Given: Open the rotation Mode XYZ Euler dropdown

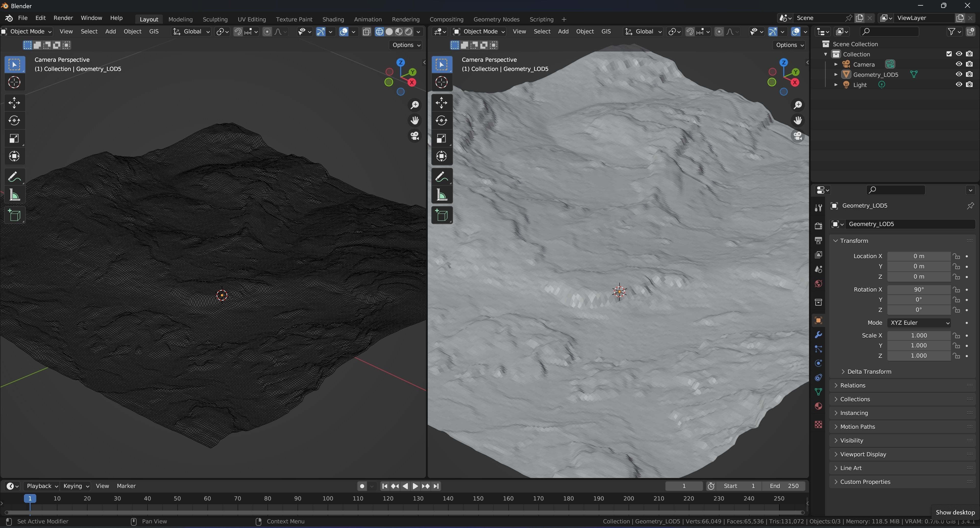Looking at the screenshot, I should (x=919, y=323).
